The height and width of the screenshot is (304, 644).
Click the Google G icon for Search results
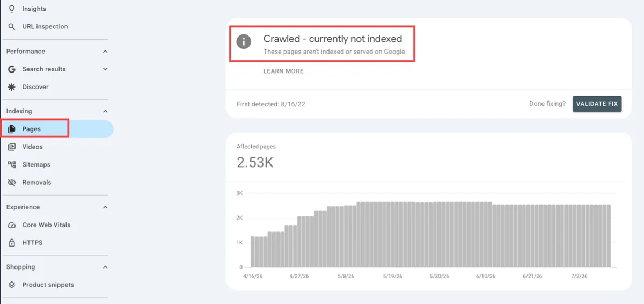point(12,69)
